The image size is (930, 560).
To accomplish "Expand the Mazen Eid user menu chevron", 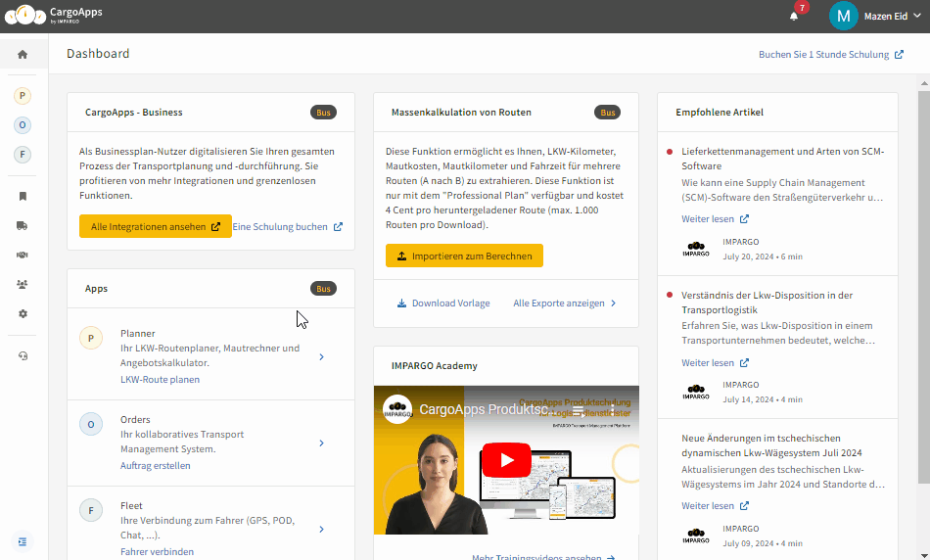I will [x=917, y=16].
